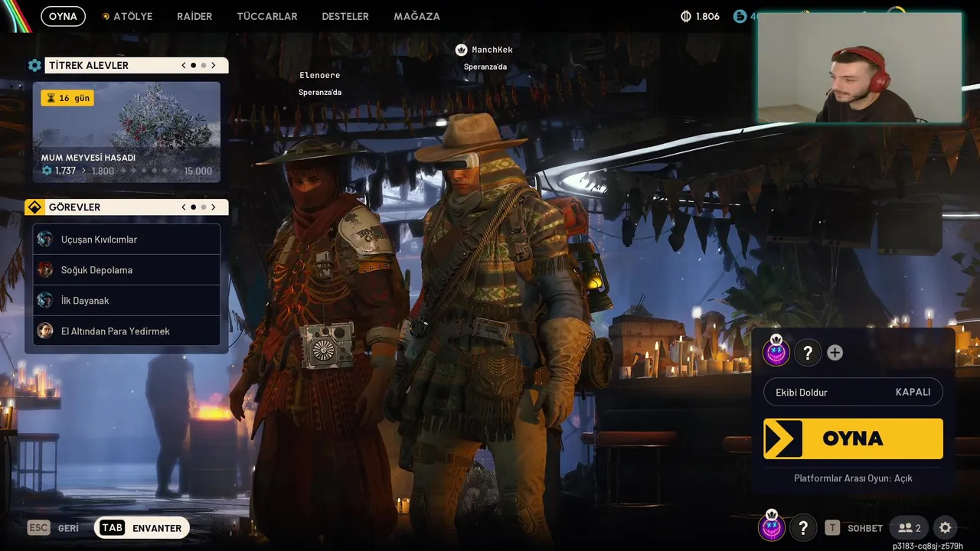
Task: Open the DESTELER tab
Action: coord(345,16)
